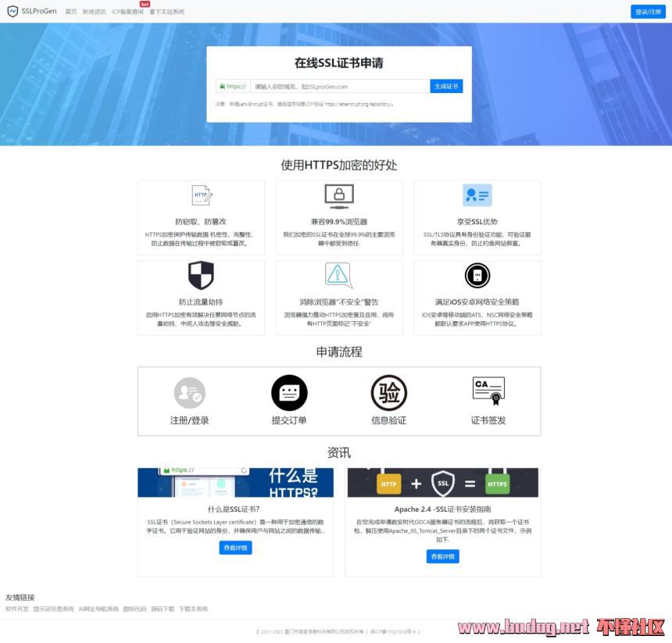The image size is (672, 643).
Task: Click the warning triangle icon for 消除浏览器不安全警告
Action: pyautogui.click(x=338, y=275)
